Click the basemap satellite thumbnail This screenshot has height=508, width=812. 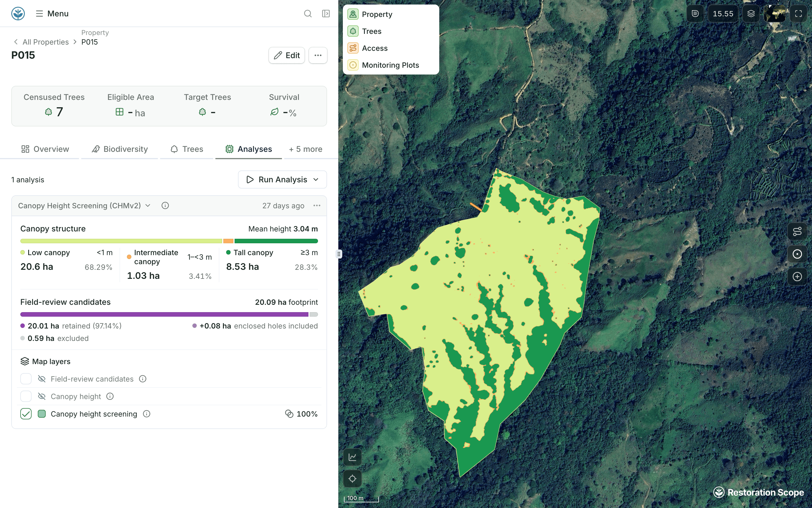[775, 14]
